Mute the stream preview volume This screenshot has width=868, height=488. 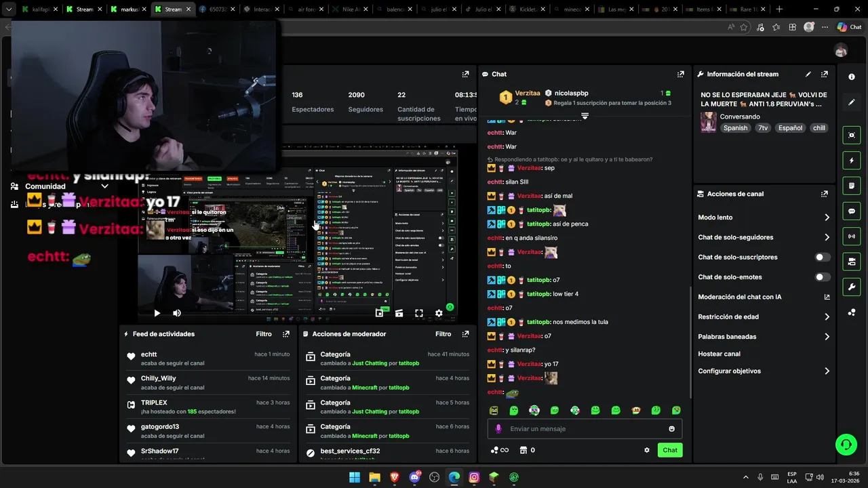(177, 313)
